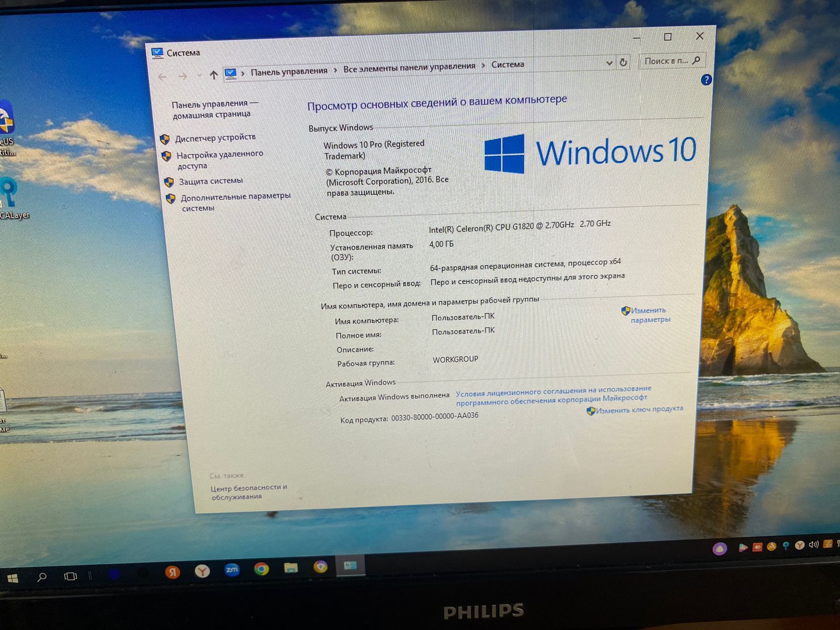Click the processor value Intel Celeron G1820
Screen dimensions: 840x630
(519, 226)
